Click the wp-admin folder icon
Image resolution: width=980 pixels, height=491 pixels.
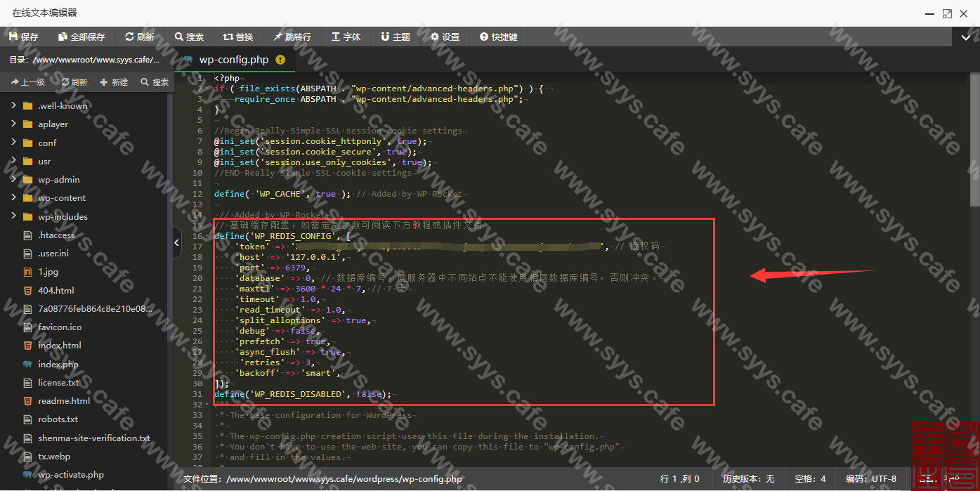click(x=27, y=180)
